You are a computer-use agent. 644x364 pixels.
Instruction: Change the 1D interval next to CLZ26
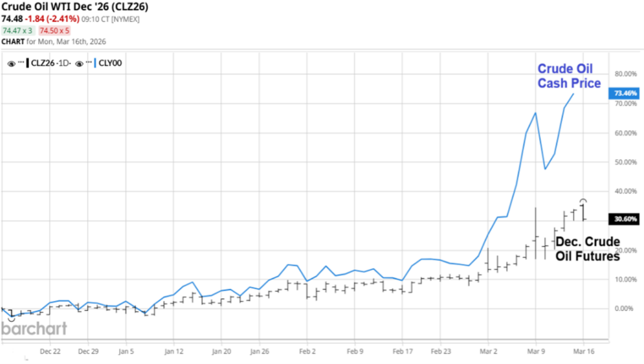pos(63,63)
